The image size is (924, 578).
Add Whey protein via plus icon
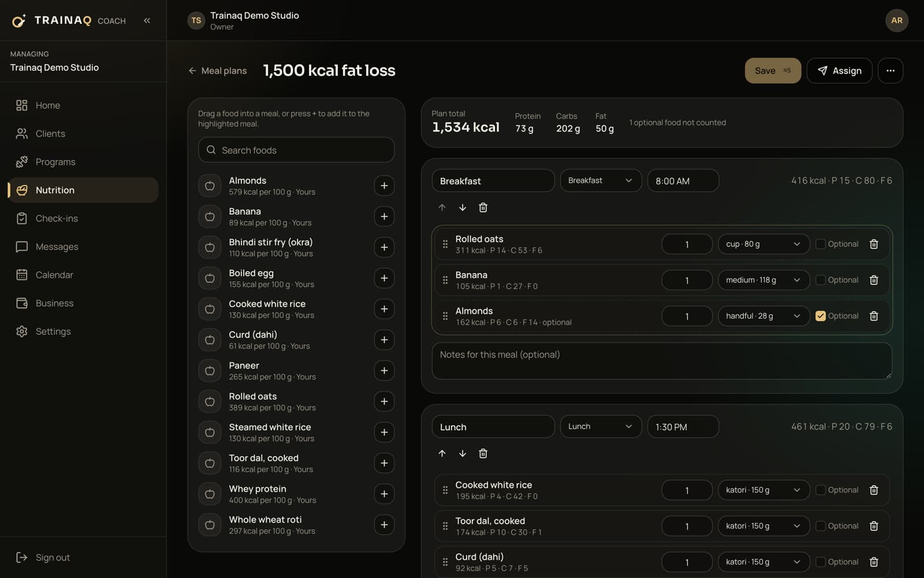384,494
